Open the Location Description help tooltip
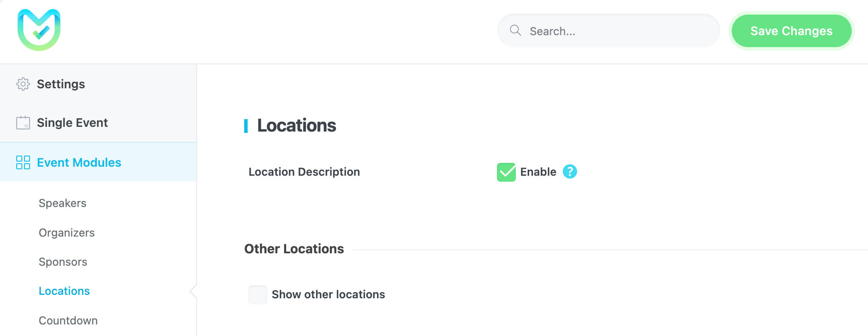Viewport: 868px width, 336px height. 569,171
